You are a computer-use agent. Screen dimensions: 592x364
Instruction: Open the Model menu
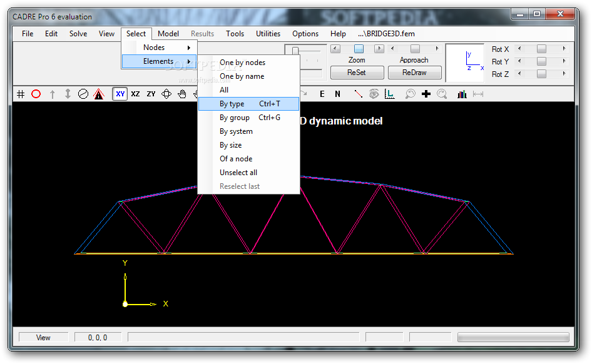pyautogui.click(x=168, y=34)
